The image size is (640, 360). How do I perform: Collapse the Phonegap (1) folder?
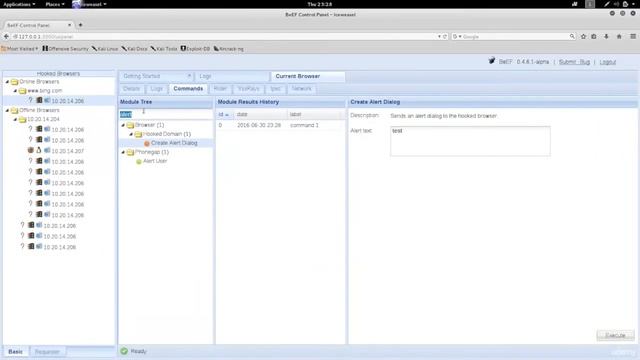123,152
